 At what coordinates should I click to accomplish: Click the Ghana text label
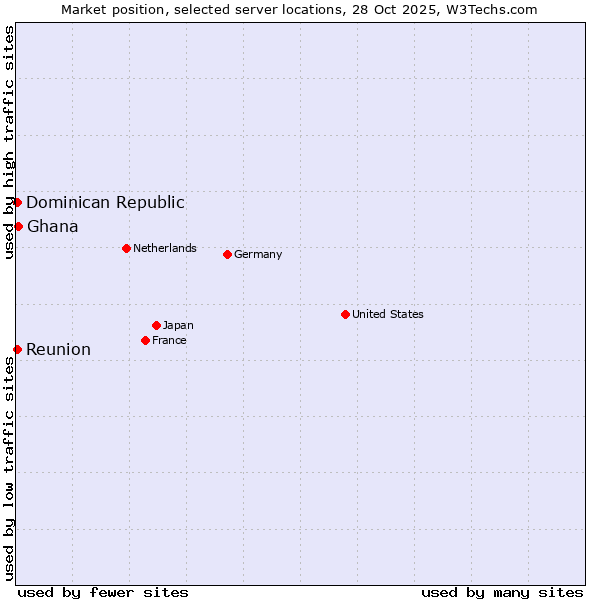tap(52, 226)
